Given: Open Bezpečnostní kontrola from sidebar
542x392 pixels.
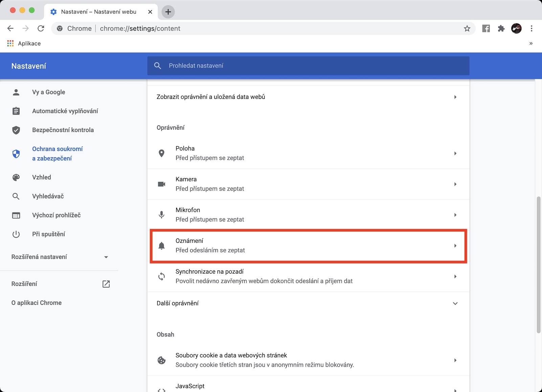Looking at the screenshot, I should pos(63,130).
